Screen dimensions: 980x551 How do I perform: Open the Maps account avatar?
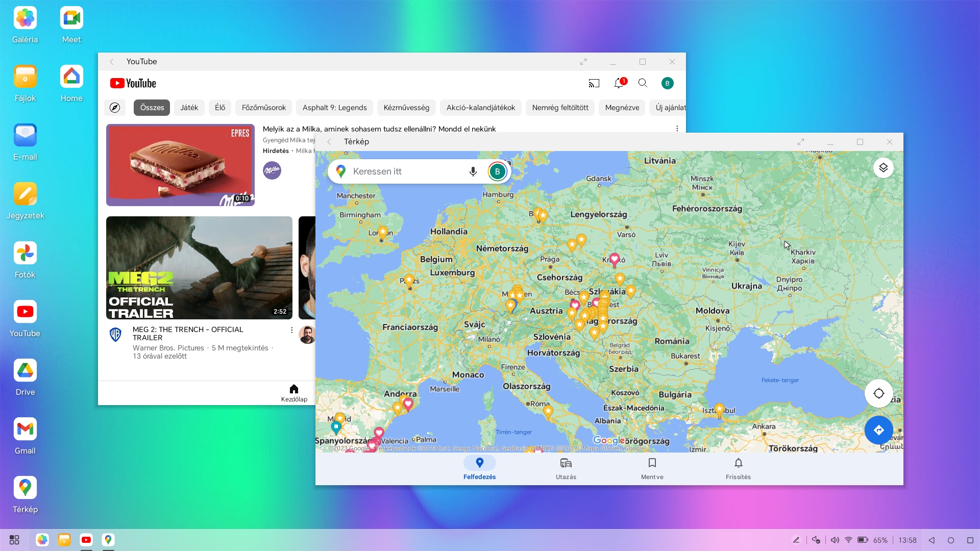click(497, 171)
